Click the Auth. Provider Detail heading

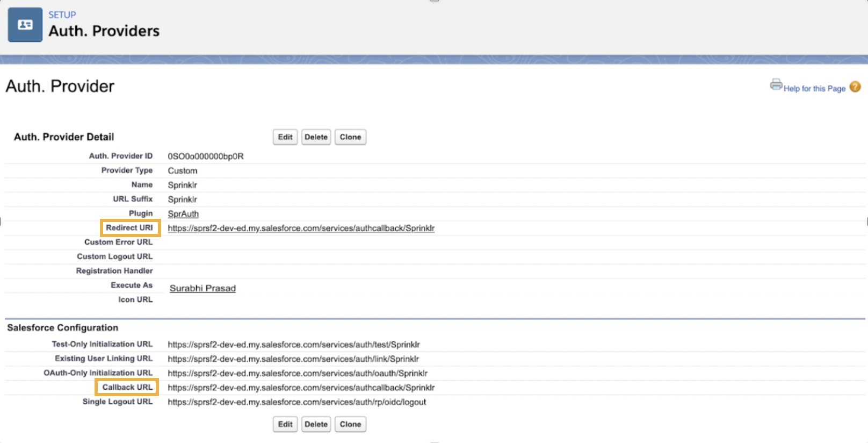64,137
